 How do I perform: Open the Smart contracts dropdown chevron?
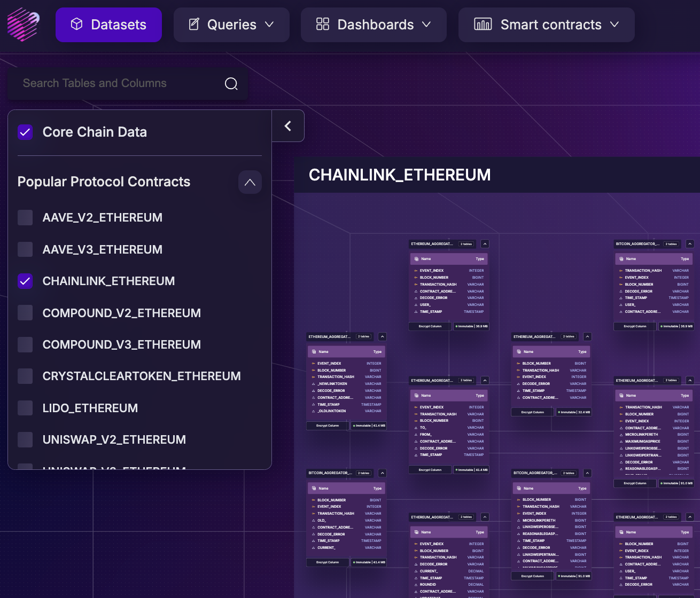(615, 25)
